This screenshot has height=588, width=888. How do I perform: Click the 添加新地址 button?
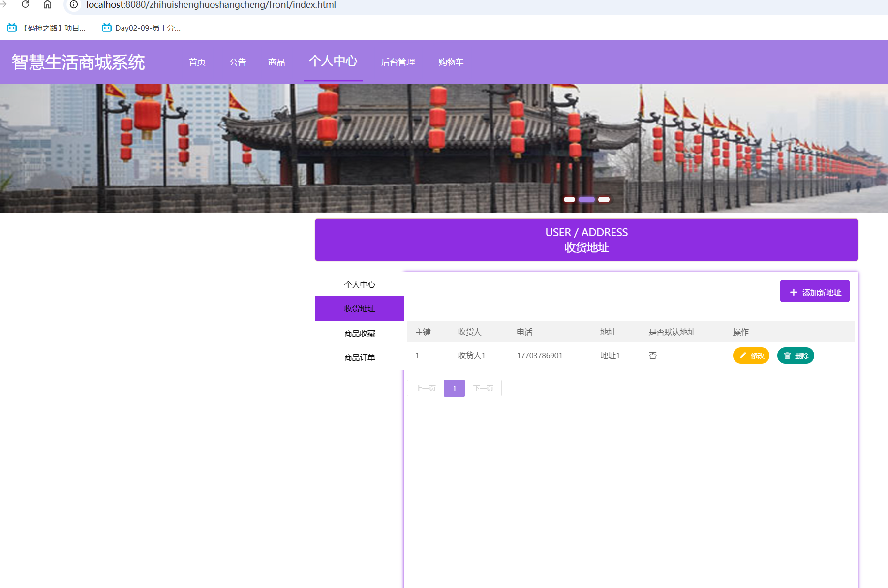pos(815,291)
